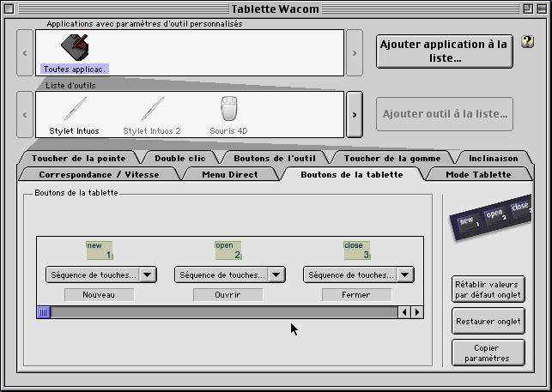The height and width of the screenshot is (392, 552).
Task: Click the window close box in title bar
Action: click(9, 9)
